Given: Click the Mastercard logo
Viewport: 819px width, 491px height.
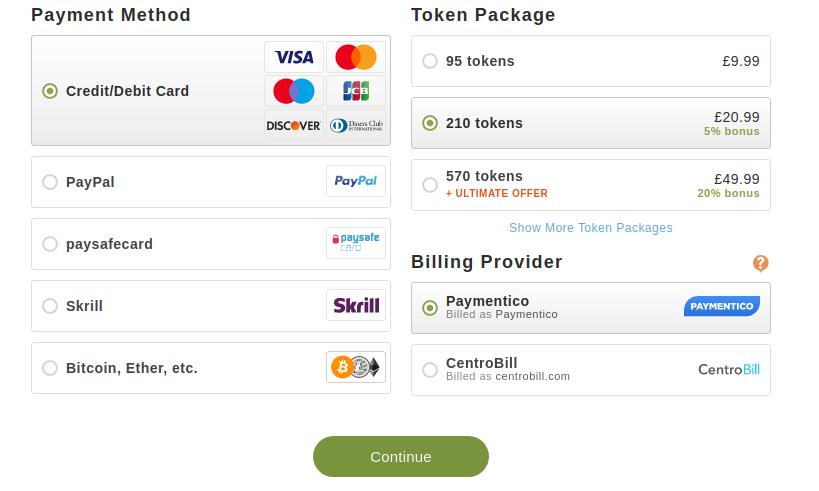Looking at the screenshot, I should click(x=355, y=57).
